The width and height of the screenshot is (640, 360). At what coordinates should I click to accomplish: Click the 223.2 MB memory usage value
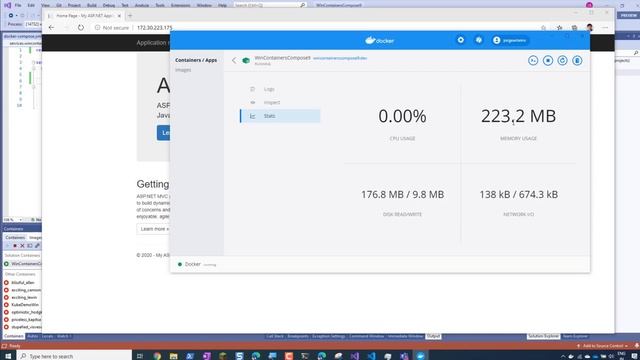tap(518, 116)
